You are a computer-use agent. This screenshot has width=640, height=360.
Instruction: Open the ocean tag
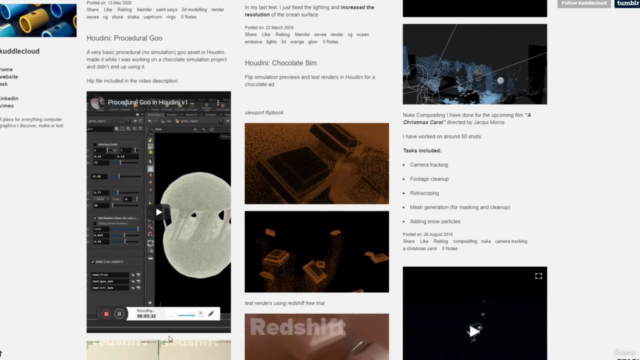[362, 34]
